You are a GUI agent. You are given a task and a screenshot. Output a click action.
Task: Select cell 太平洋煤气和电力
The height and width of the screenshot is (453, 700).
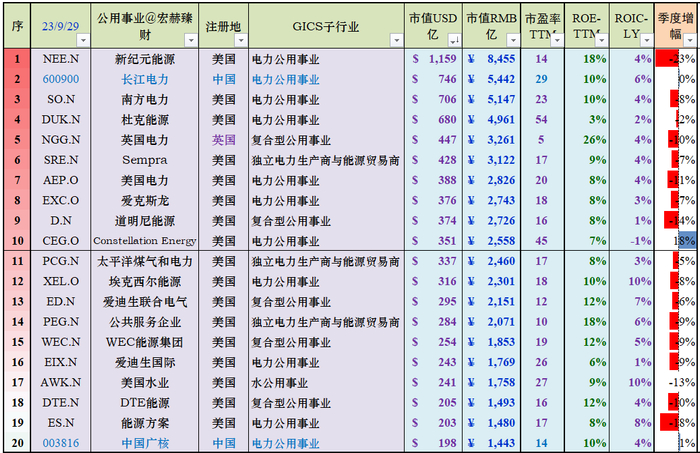[x=145, y=261]
